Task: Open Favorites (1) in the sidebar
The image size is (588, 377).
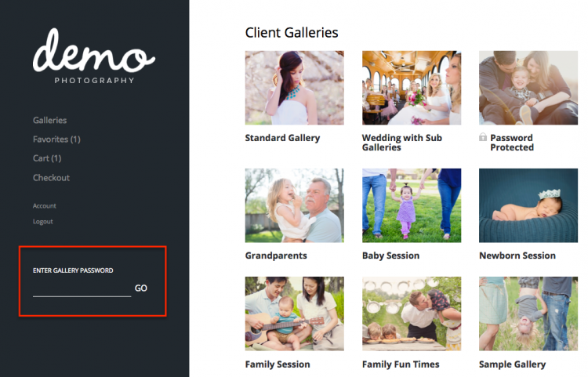Action: coord(56,140)
